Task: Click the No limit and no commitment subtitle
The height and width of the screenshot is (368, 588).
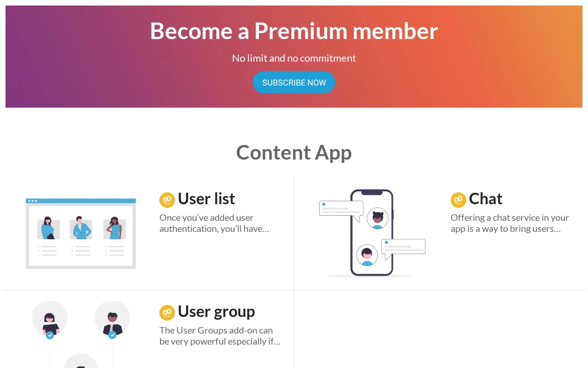Action: (294, 58)
